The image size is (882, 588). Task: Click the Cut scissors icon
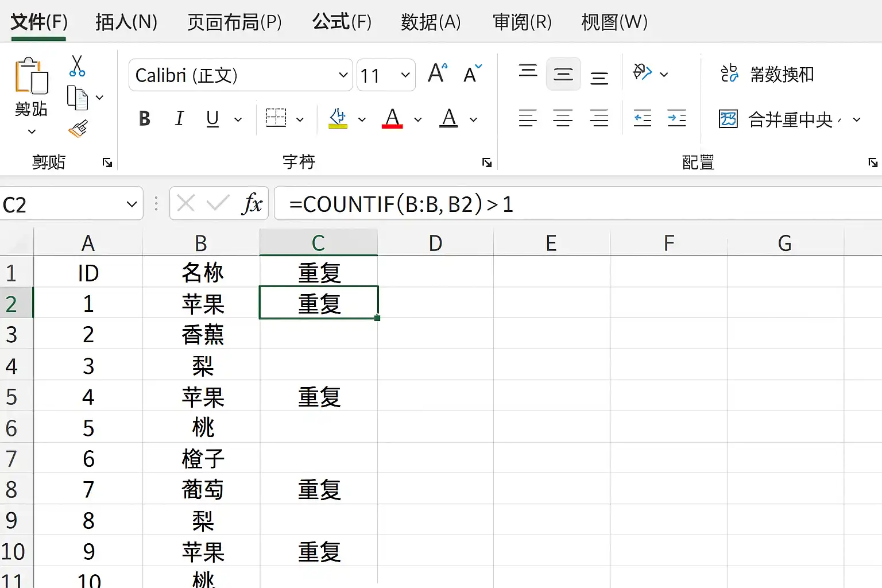pos(77,66)
